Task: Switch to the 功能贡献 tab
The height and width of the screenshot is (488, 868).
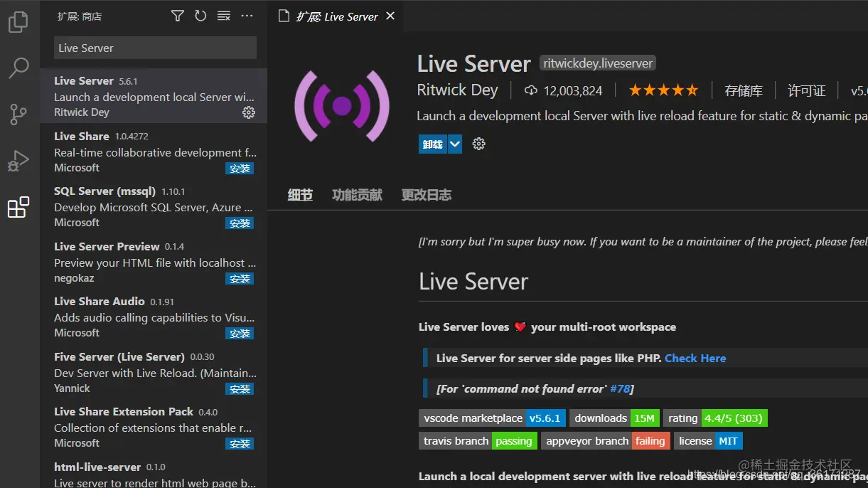Action: click(x=357, y=195)
